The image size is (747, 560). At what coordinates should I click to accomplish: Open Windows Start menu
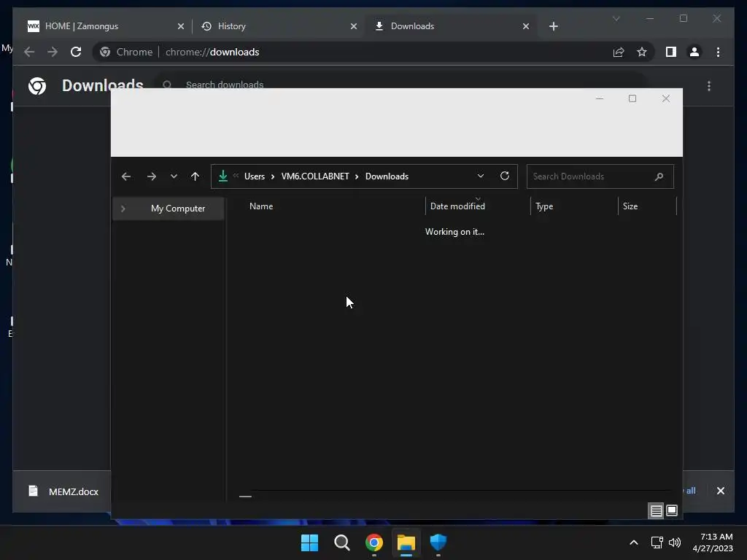(309, 542)
